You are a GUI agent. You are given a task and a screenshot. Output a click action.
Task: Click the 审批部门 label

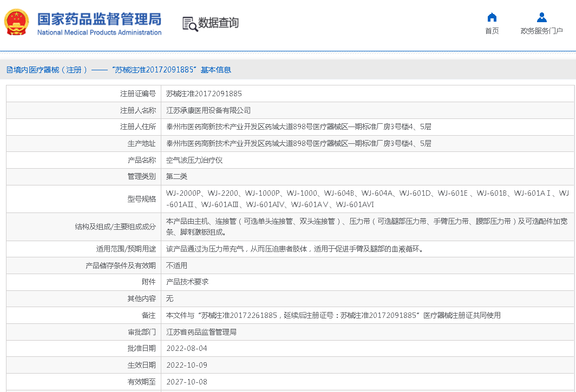click(141, 332)
